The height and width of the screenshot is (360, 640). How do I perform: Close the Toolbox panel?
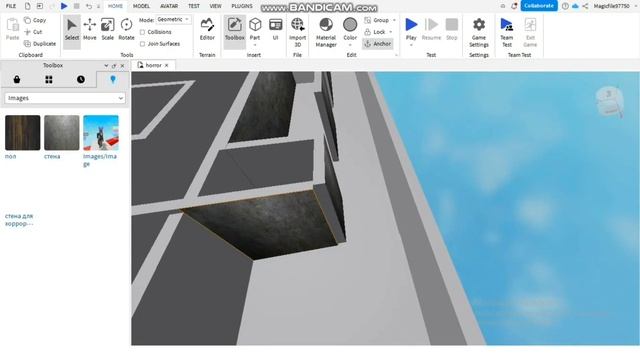[122, 65]
